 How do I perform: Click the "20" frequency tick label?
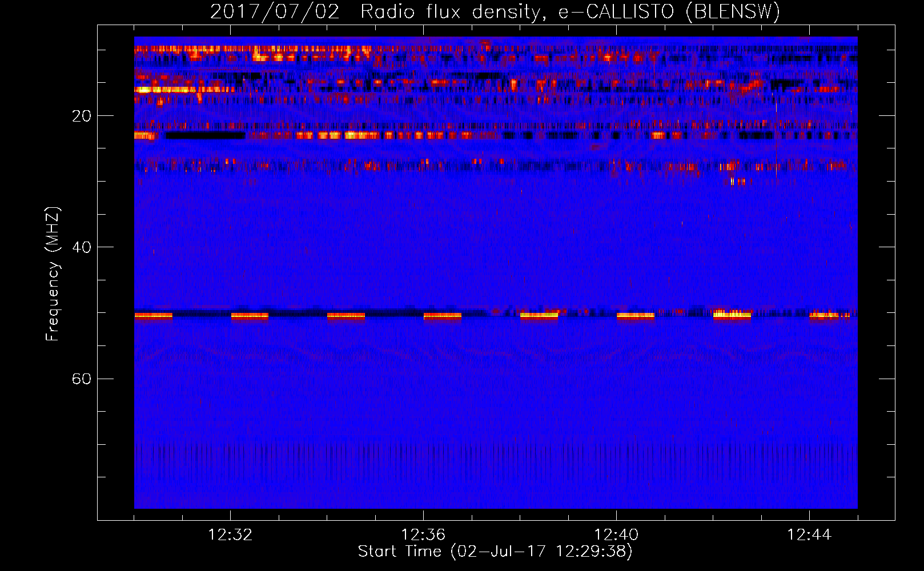[x=81, y=116]
